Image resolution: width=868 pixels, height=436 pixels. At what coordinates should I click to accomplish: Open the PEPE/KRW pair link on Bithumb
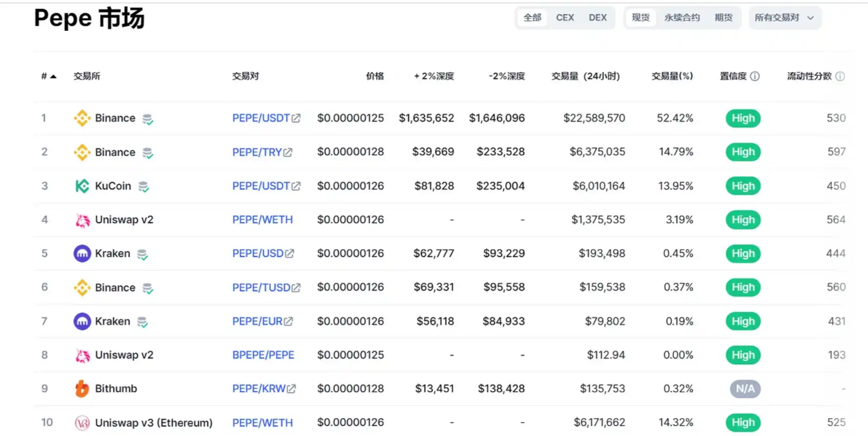click(259, 389)
